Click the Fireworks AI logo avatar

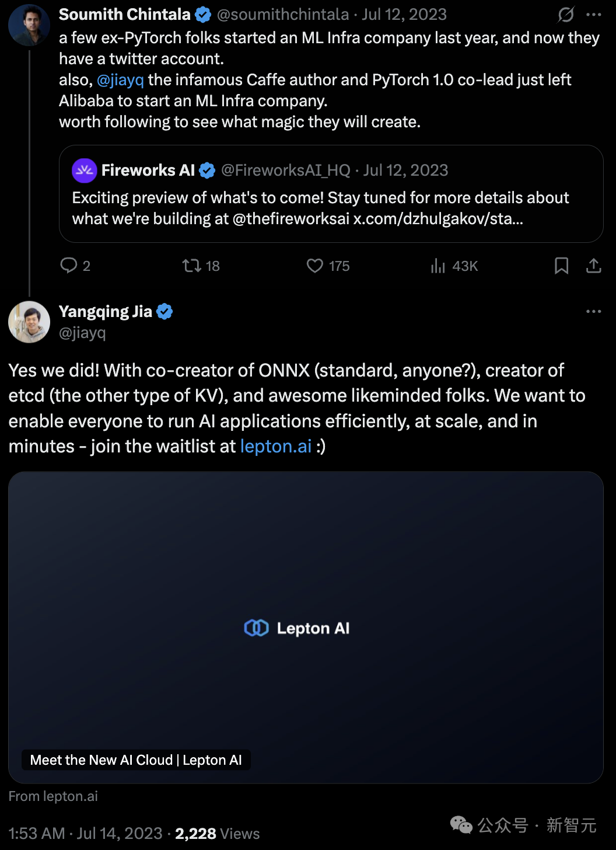tap(84, 170)
